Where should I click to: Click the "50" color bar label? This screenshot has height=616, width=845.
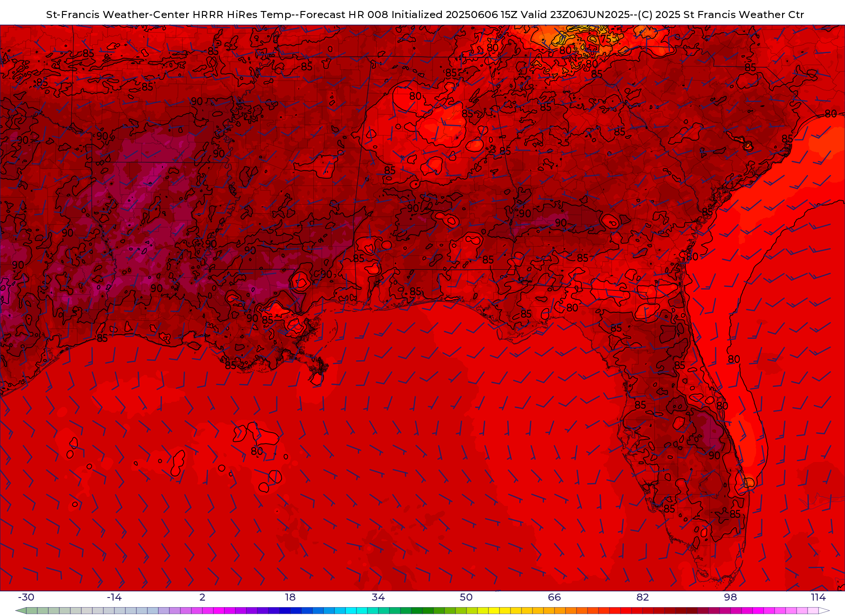pyautogui.click(x=466, y=597)
